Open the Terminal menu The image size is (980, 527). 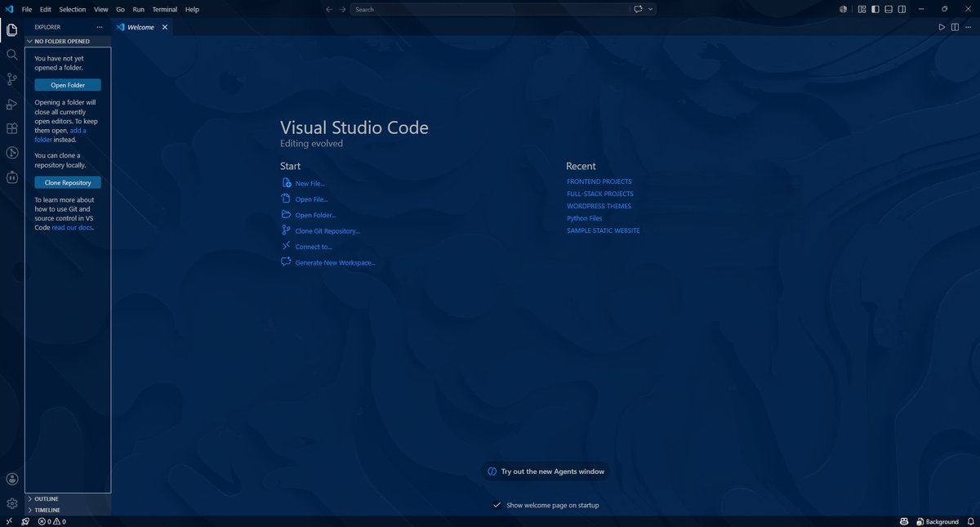[165, 9]
